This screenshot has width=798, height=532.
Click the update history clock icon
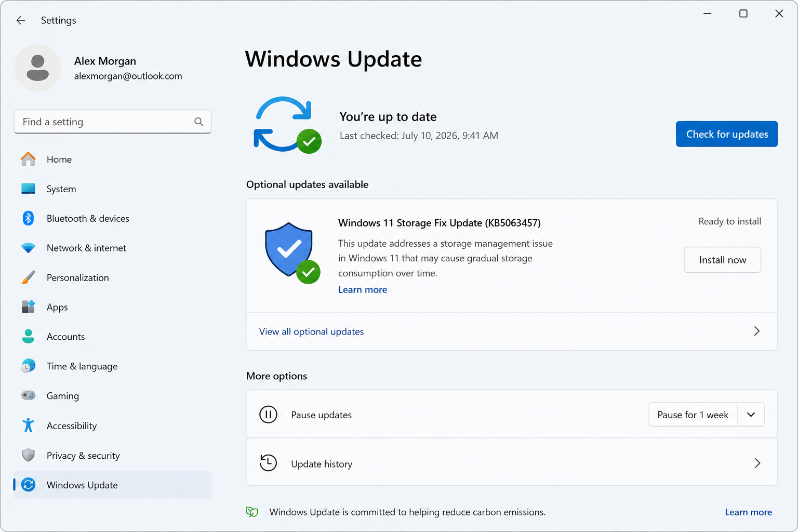pyautogui.click(x=268, y=463)
